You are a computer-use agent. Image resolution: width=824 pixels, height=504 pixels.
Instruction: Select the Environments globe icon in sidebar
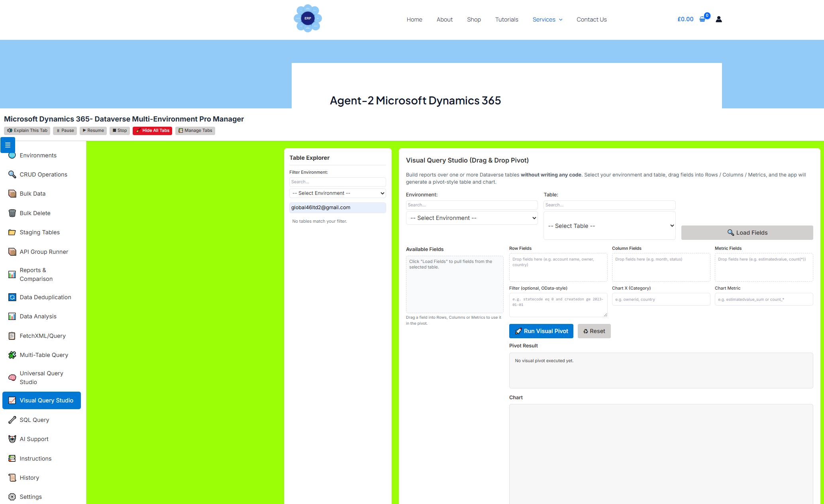point(12,155)
